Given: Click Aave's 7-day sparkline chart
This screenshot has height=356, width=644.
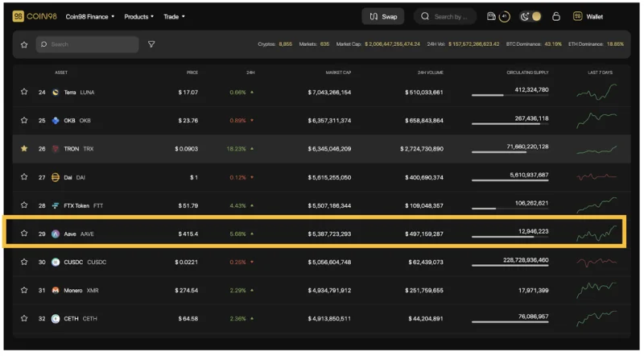Looking at the screenshot, I should pos(597,234).
